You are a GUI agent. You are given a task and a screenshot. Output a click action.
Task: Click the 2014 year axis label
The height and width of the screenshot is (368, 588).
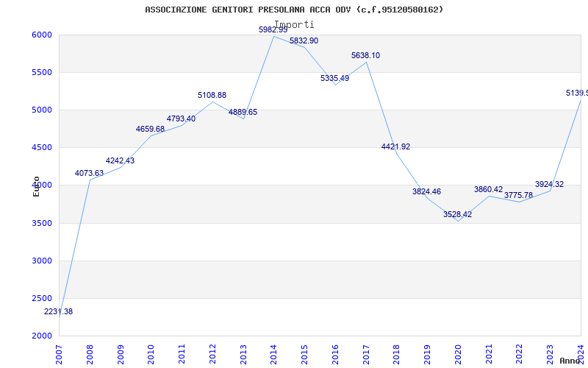pos(273,355)
